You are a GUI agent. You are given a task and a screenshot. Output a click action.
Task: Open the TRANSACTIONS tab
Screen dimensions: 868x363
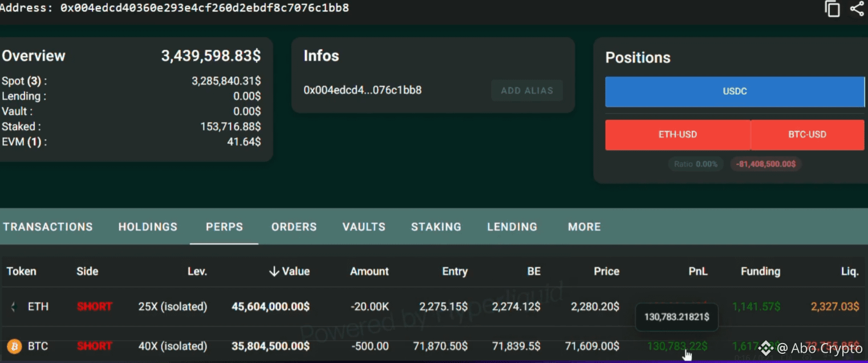pos(48,227)
